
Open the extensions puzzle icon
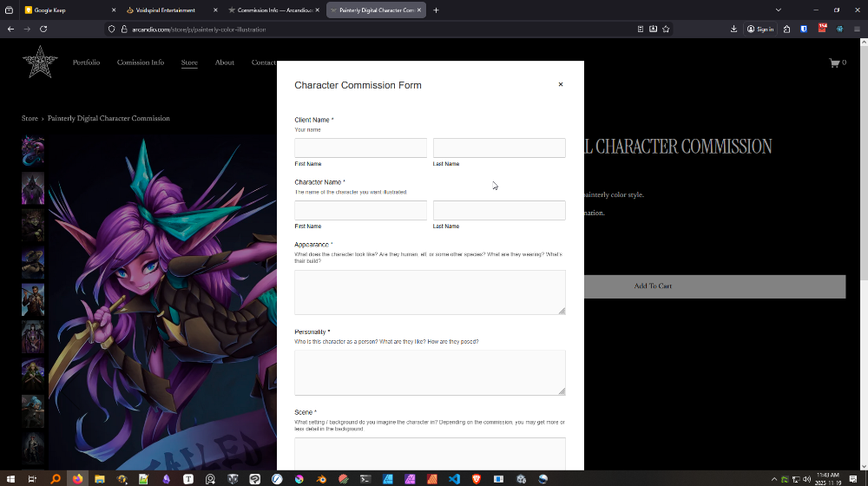click(x=786, y=29)
